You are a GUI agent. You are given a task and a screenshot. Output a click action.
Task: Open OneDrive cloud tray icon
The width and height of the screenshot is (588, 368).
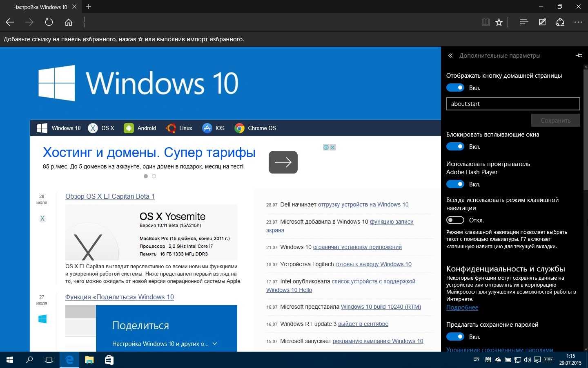(498, 360)
